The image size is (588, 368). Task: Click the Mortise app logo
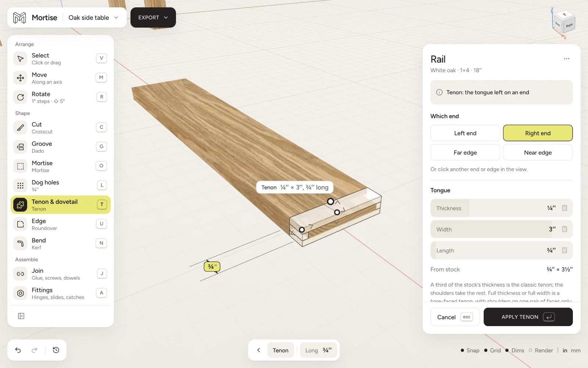[x=19, y=18]
